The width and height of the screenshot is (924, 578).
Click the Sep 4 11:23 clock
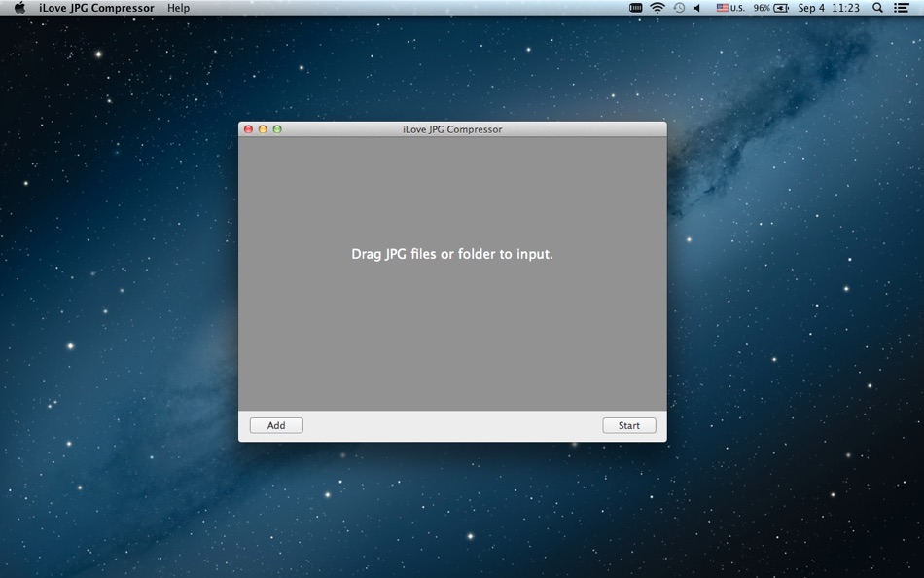click(x=829, y=8)
